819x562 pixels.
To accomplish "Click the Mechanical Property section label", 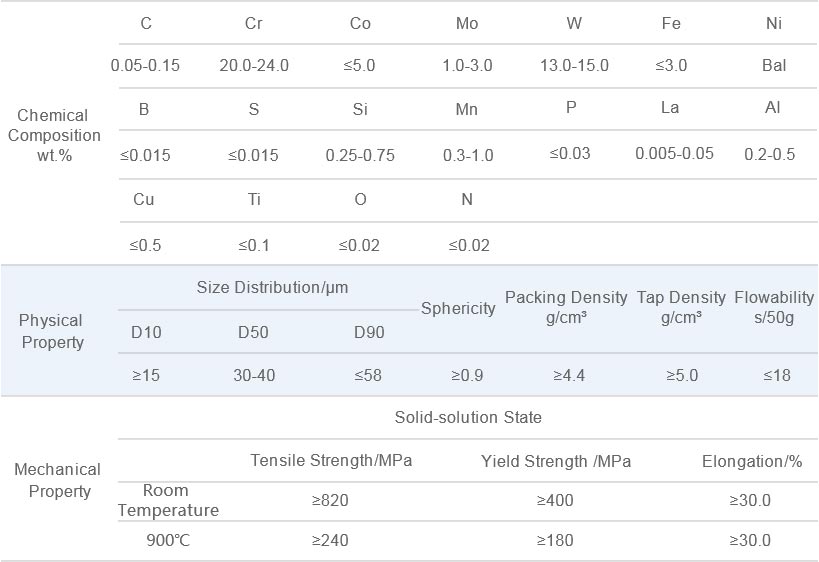I will [x=57, y=480].
